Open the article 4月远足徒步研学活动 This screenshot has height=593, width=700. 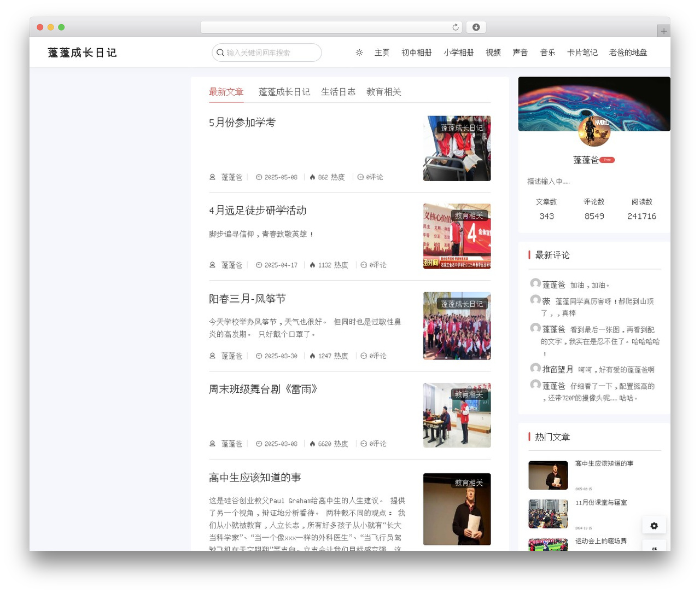coord(258,211)
